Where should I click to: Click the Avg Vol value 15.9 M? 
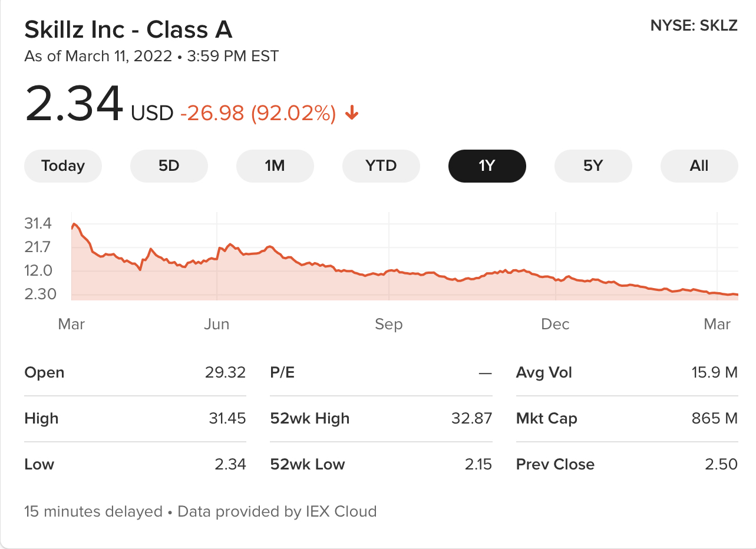(x=714, y=373)
